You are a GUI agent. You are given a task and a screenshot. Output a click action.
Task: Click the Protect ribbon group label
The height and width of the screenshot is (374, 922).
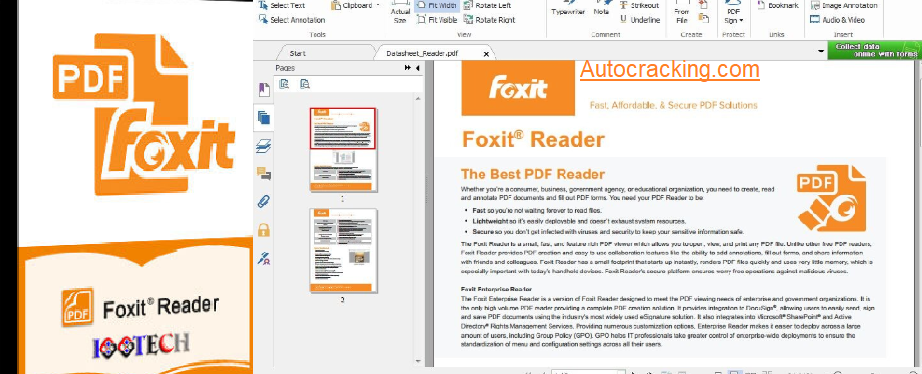coord(733,35)
